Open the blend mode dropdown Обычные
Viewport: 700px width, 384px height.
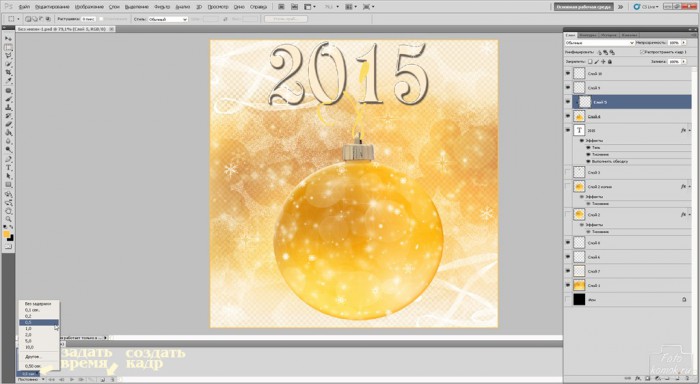click(599, 43)
